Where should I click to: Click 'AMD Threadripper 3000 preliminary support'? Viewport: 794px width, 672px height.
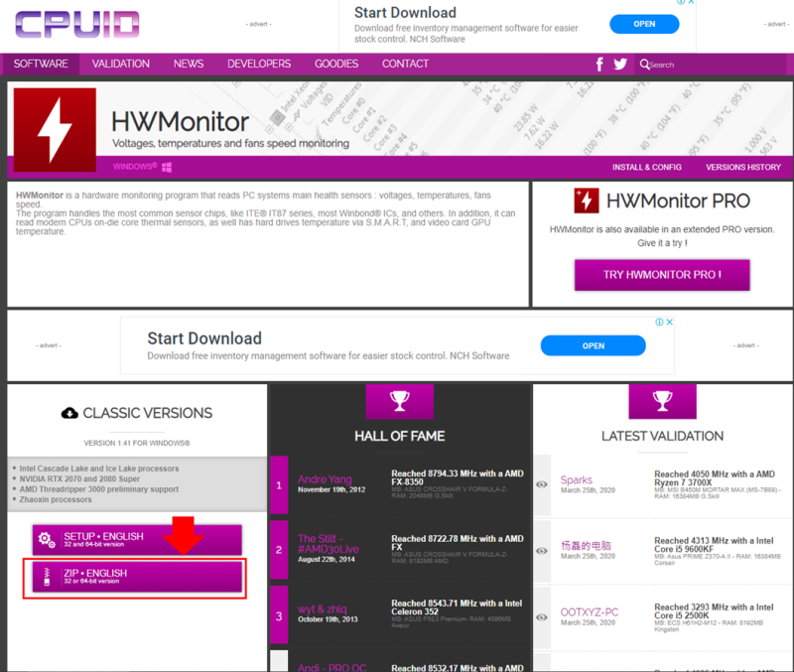click(99, 489)
